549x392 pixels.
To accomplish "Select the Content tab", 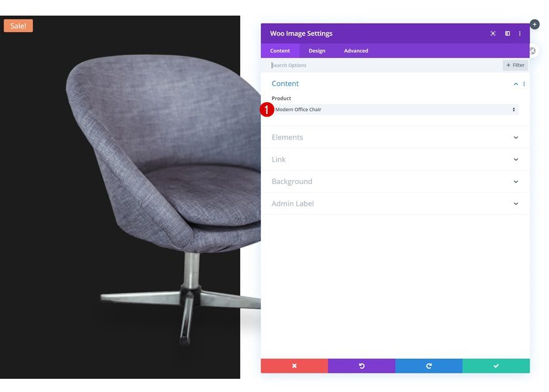I will click(x=279, y=50).
